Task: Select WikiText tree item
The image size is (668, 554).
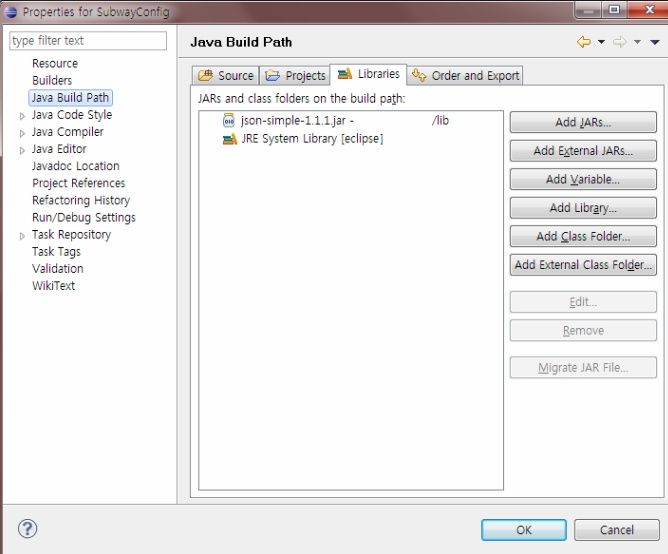Action: tap(54, 286)
